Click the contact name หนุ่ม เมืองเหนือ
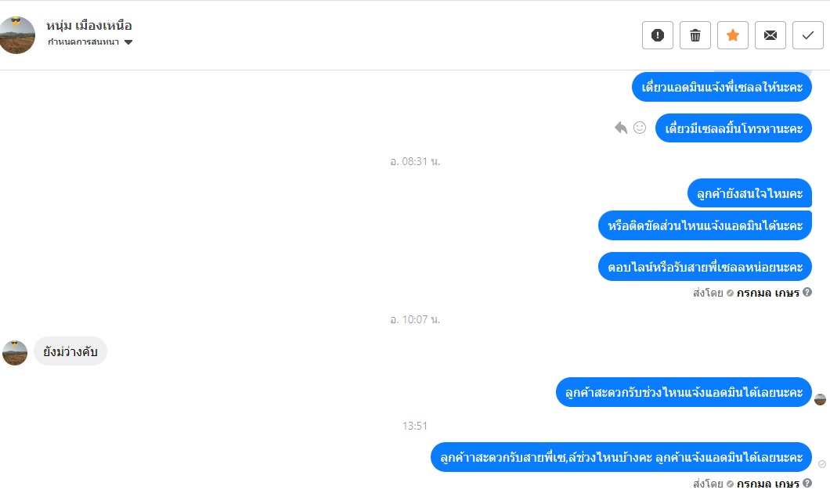Viewport: 830px width, 504px height. tap(89, 25)
